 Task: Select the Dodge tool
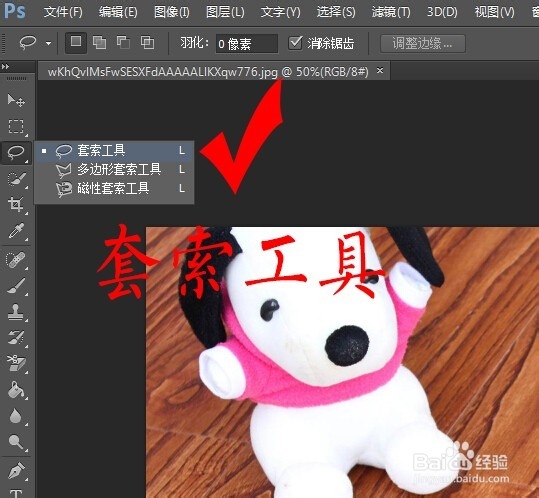pyautogui.click(x=16, y=442)
